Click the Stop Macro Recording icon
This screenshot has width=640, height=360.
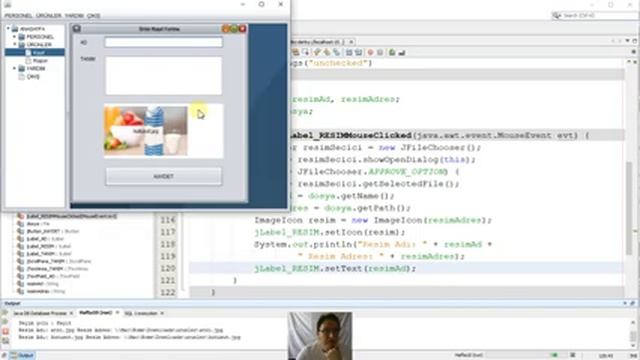(380, 52)
